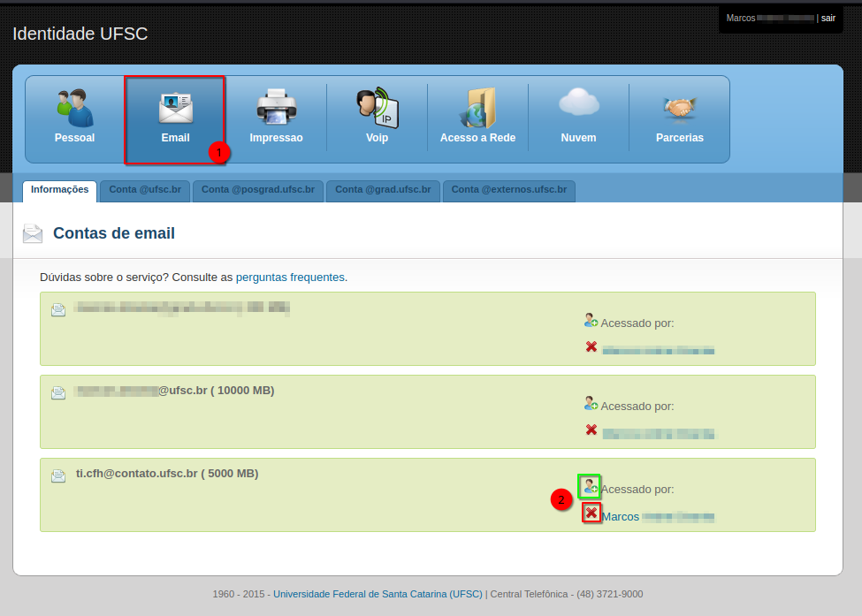
Task: Remove access user from the 10000 MB account
Action: (591, 430)
